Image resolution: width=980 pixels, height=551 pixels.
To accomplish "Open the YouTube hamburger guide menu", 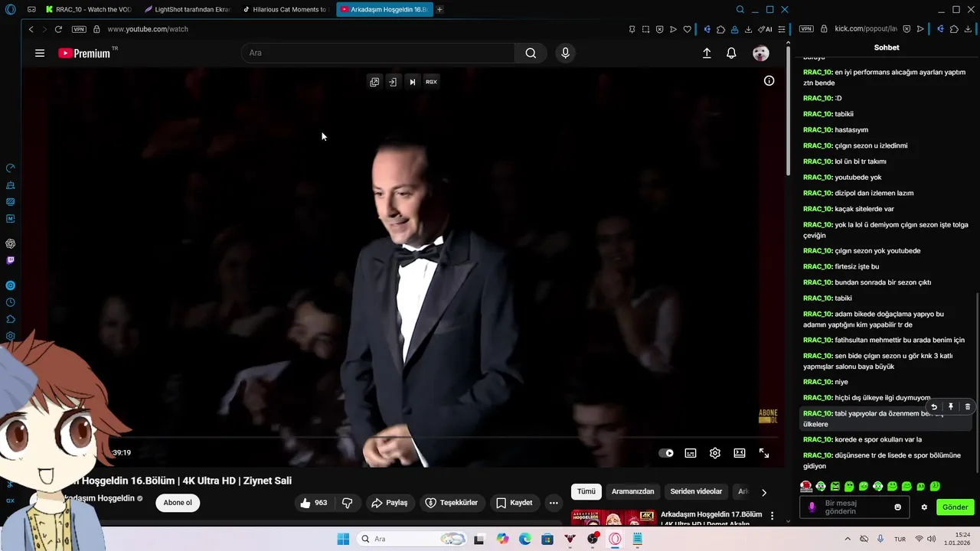I will pos(40,53).
